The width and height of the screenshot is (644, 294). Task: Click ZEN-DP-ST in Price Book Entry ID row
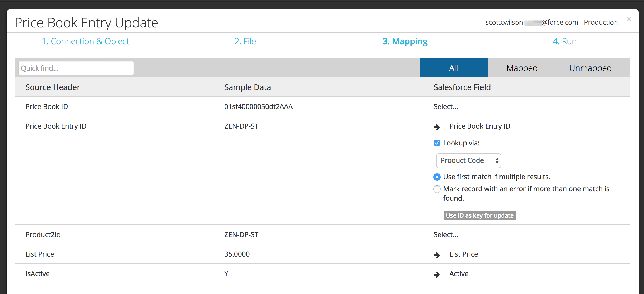241,126
